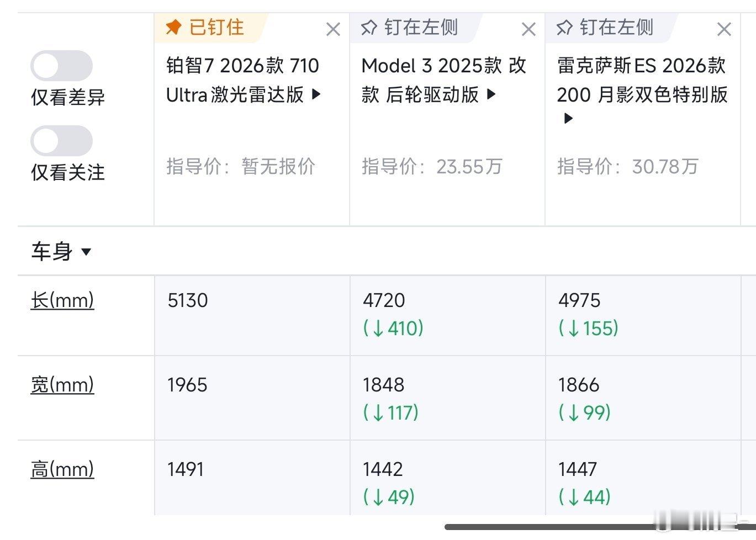Remove 雷克萨斯ES column with X icon
The width and height of the screenshot is (756, 540).
(x=724, y=29)
